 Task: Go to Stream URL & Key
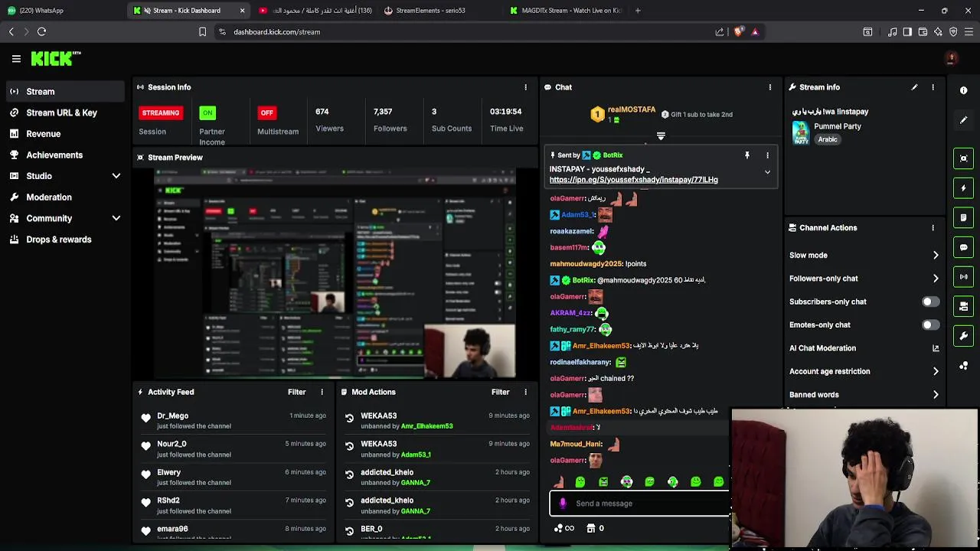(x=65, y=112)
